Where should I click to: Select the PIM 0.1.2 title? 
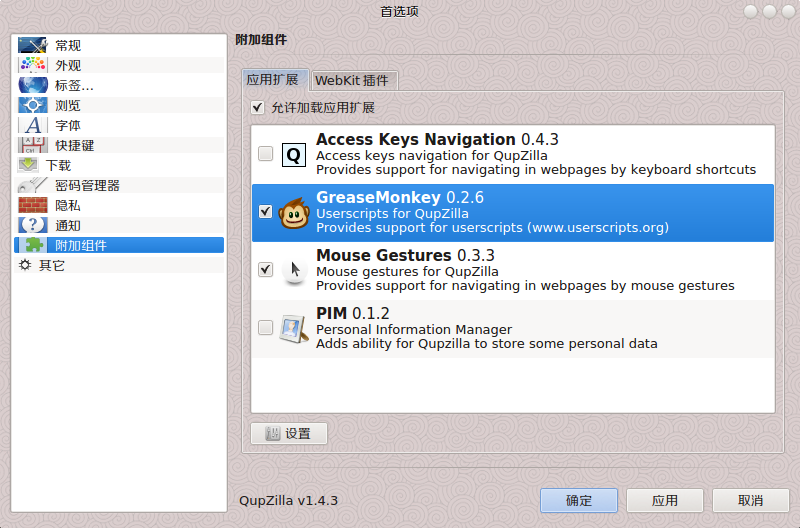[x=353, y=313]
